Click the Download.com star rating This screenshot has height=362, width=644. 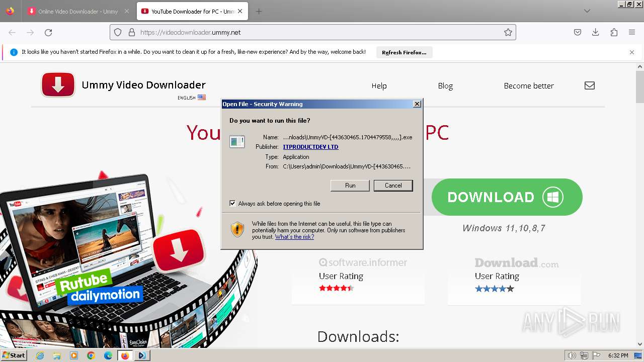point(494,289)
